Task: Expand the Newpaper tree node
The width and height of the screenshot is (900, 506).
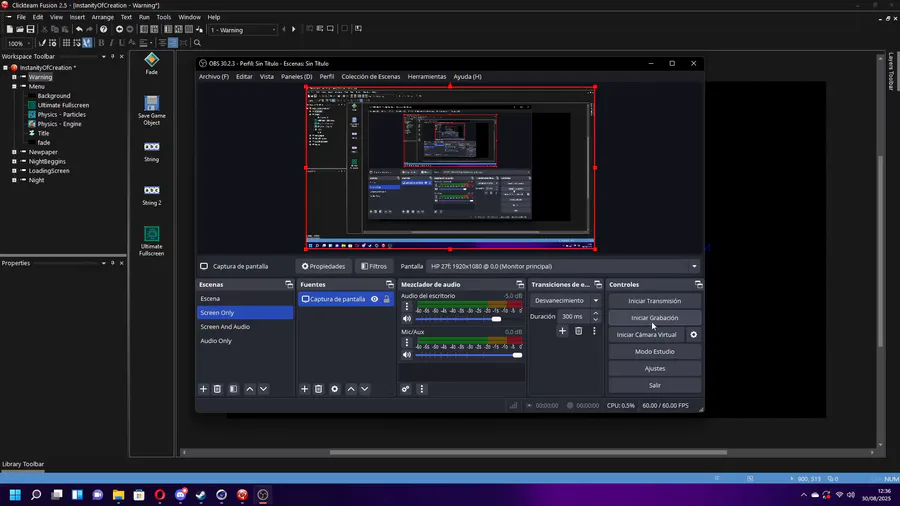Action: pyautogui.click(x=14, y=152)
